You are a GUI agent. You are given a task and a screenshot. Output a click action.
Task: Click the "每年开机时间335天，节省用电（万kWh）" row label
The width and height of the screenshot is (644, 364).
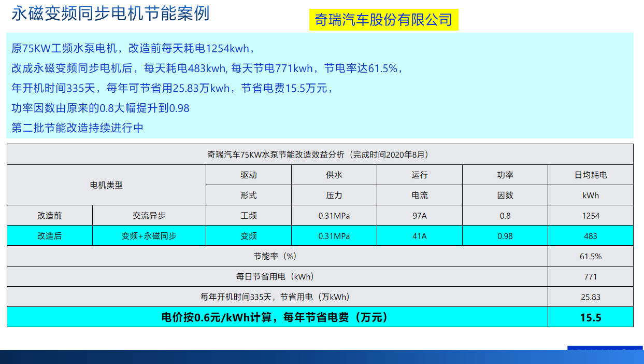[278, 297]
